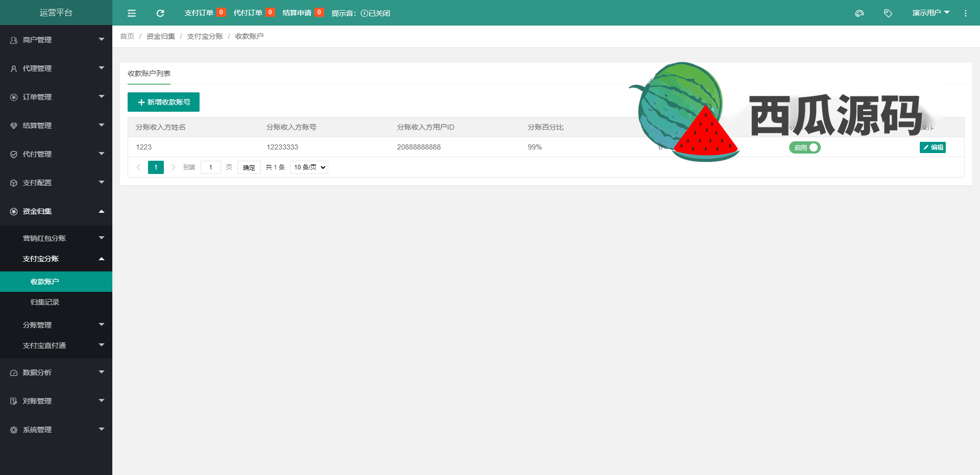Expand the 数据分析 menu arrow

[102, 372]
